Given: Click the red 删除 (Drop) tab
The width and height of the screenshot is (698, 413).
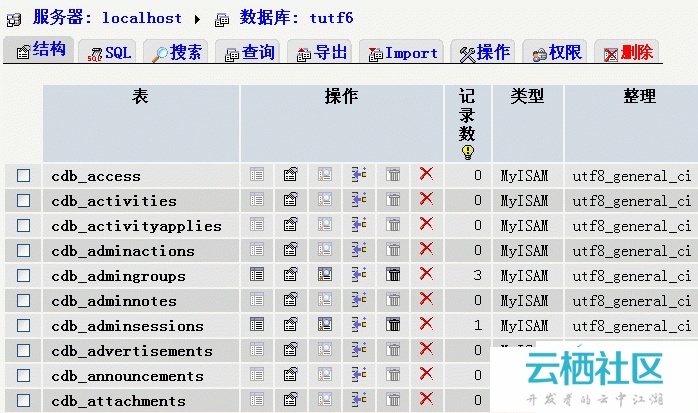Looking at the screenshot, I should 628,53.
